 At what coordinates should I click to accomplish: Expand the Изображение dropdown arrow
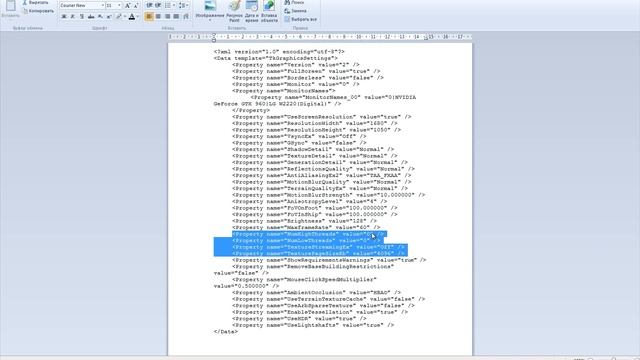pos(210,20)
